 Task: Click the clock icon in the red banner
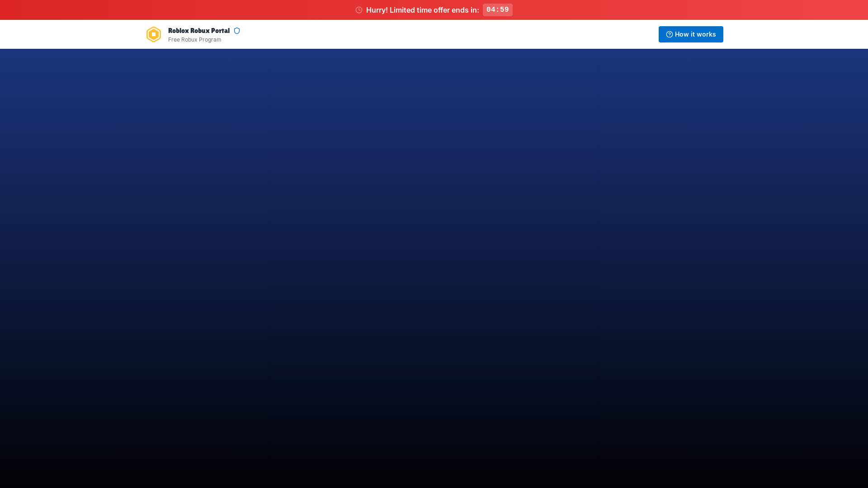pyautogui.click(x=359, y=10)
